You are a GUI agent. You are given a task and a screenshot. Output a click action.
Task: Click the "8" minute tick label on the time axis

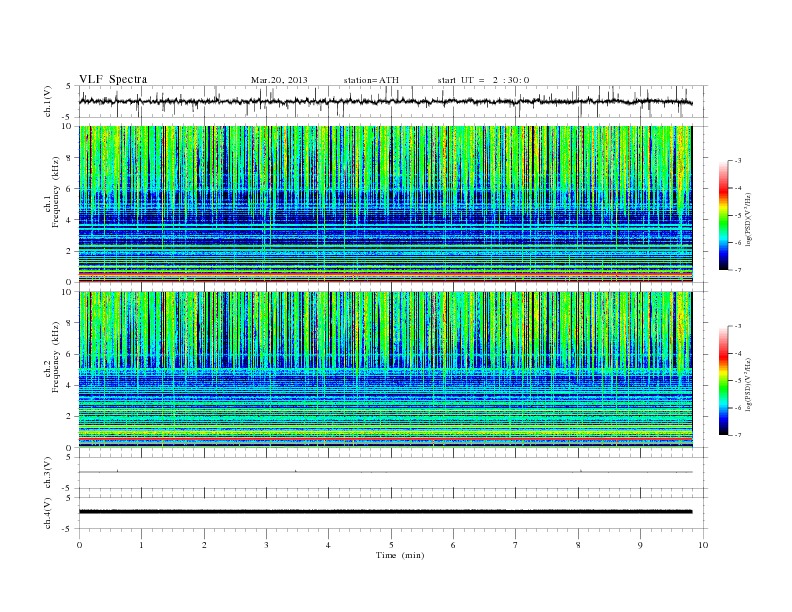pos(578,545)
